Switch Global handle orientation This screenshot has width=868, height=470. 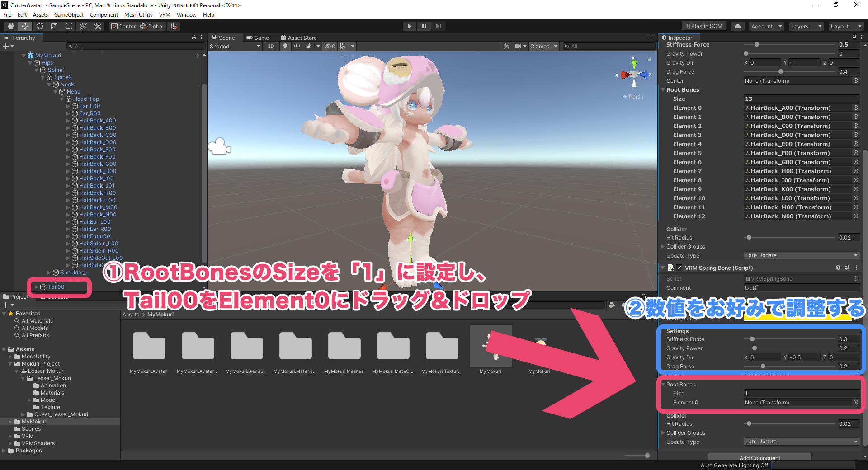(152, 26)
